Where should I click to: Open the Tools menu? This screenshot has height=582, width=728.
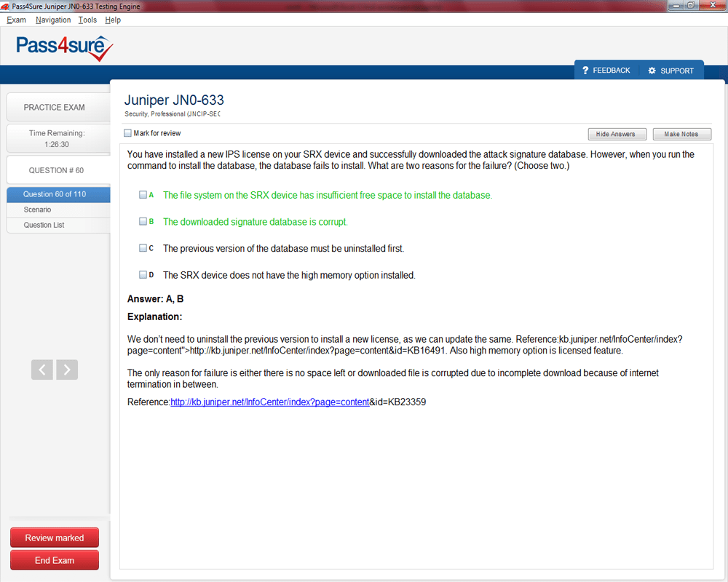coord(87,20)
